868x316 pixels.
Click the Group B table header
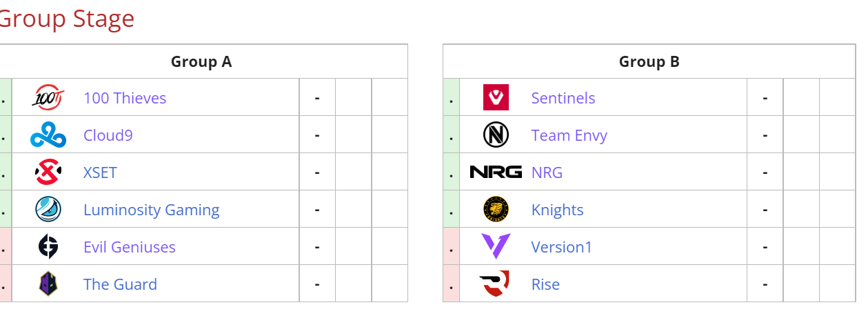point(649,61)
